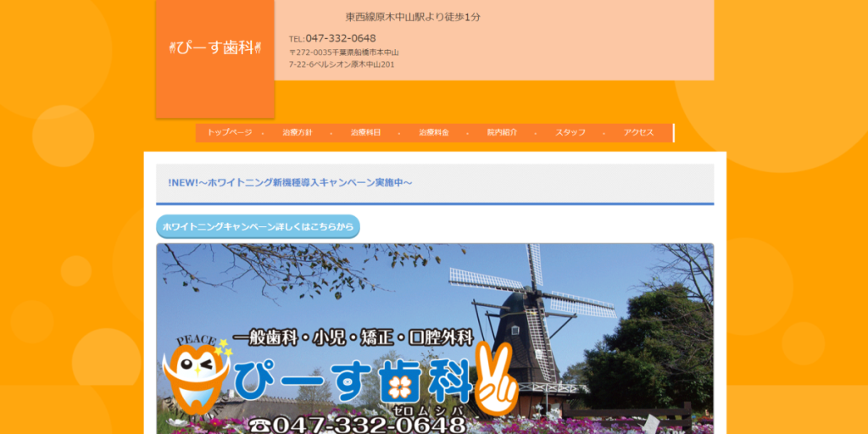Open the スタッフ menu item
Viewport: 868px width, 434px height.
[570, 133]
